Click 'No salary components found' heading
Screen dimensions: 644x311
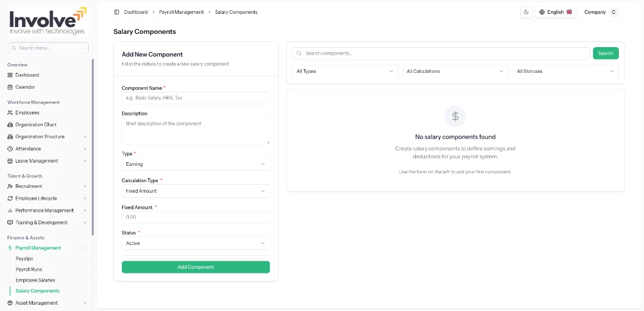click(x=455, y=137)
